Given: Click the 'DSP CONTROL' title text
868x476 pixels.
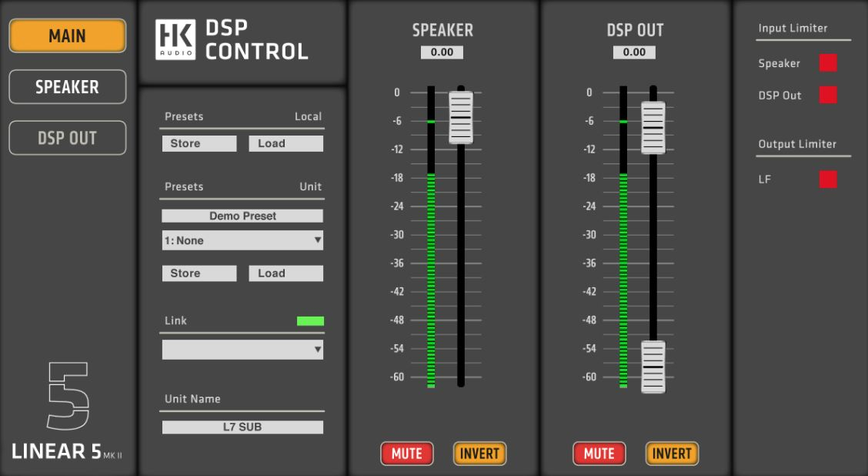Looking at the screenshot, I should (x=257, y=40).
